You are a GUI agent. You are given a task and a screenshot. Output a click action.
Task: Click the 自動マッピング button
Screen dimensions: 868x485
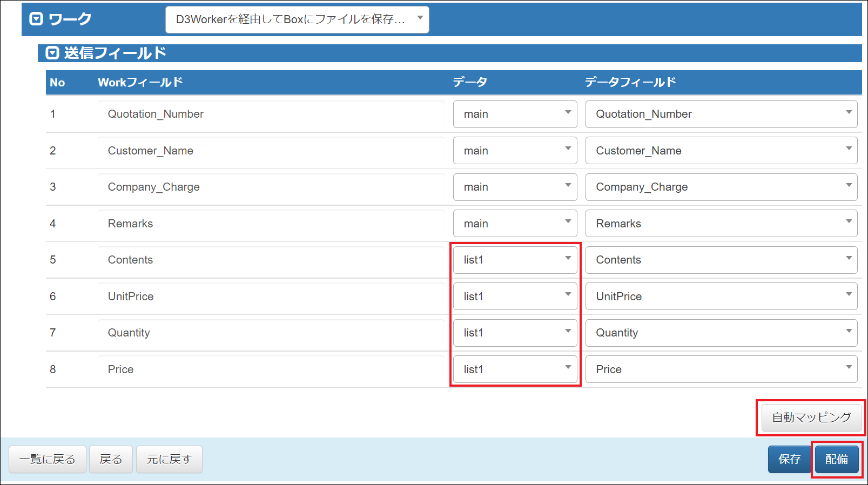(x=811, y=417)
